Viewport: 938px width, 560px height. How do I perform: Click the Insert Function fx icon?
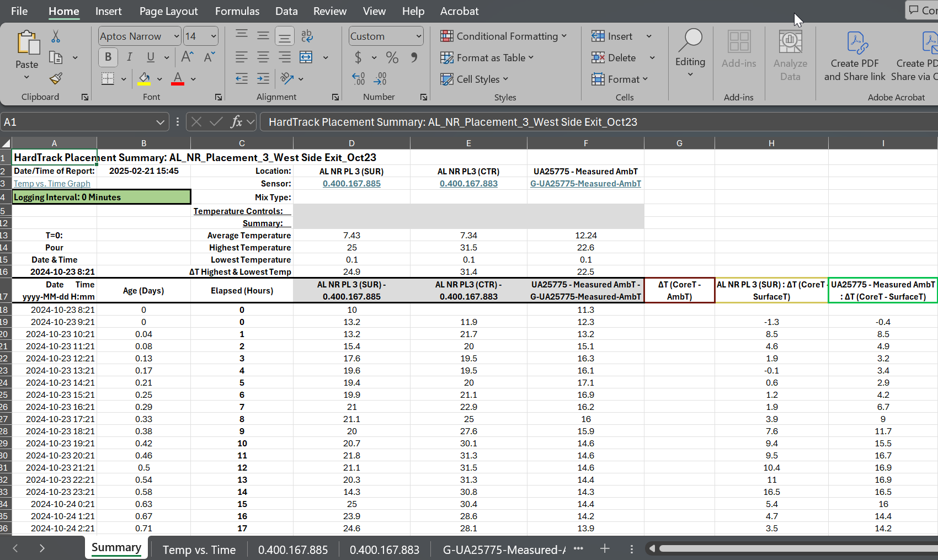pos(236,122)
